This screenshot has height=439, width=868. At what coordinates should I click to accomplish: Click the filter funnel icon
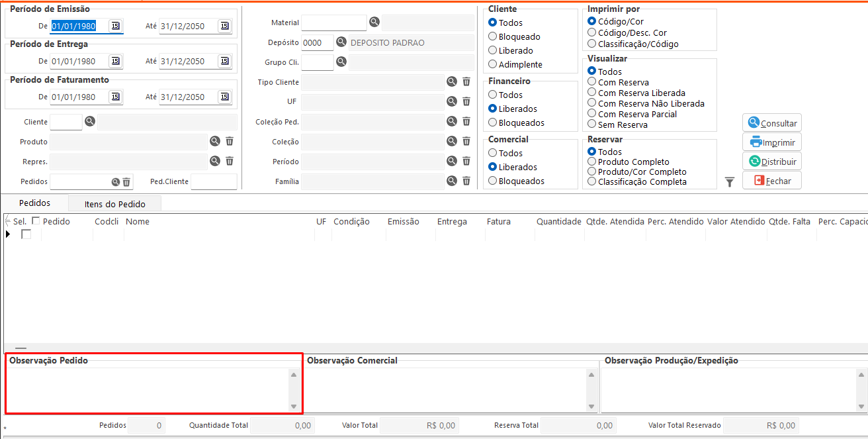[x=730, y=182]
